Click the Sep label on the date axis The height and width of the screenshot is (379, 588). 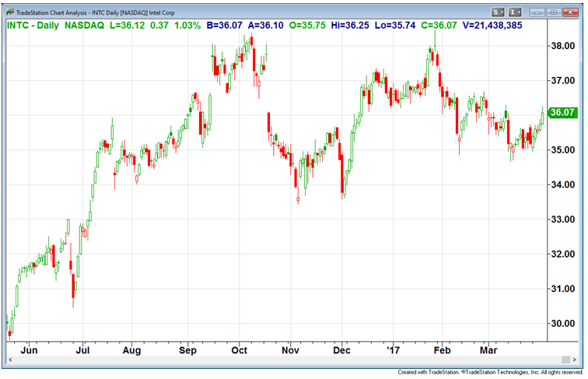[187, 350]
